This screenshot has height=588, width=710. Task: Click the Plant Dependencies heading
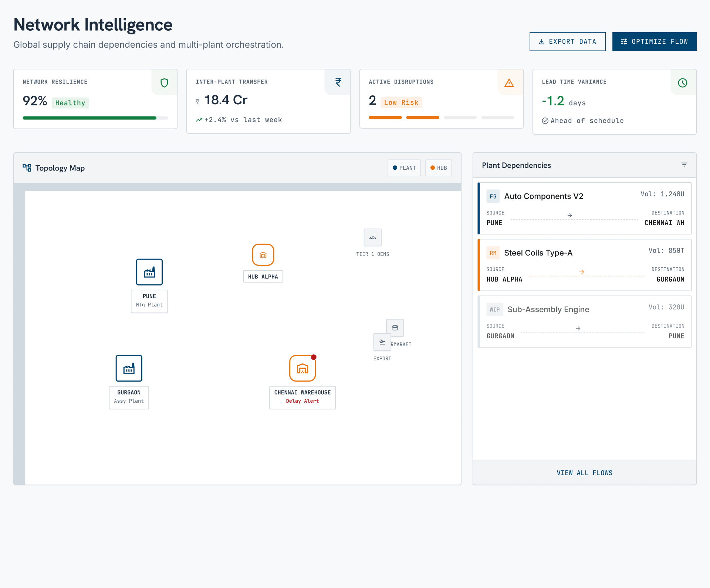click(x=516, y=165)
